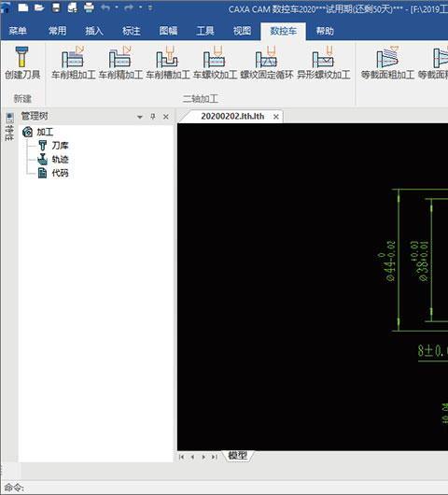Click the Save As icon
This screenshot has width=448, height=495.
pos(72,7)
